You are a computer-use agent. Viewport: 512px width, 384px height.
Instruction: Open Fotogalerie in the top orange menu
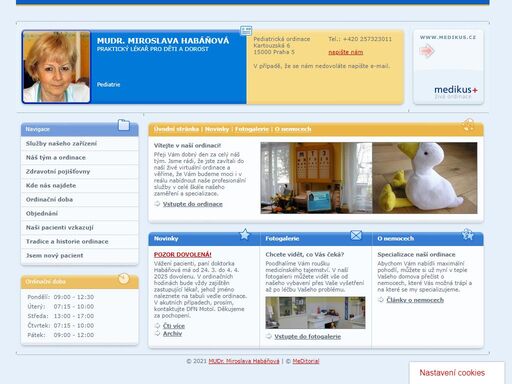click(x=252, y=129)
